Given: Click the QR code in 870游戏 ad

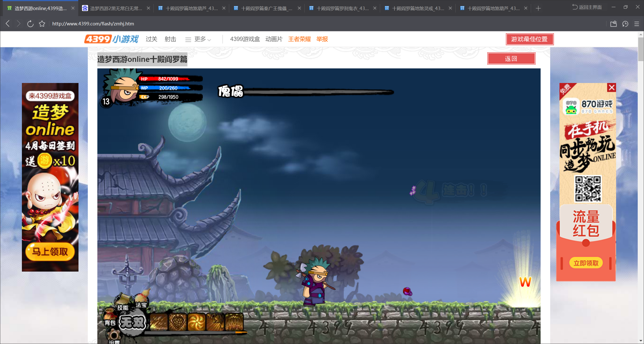Looking at the screenshot, I should click(x=588, y=189).
